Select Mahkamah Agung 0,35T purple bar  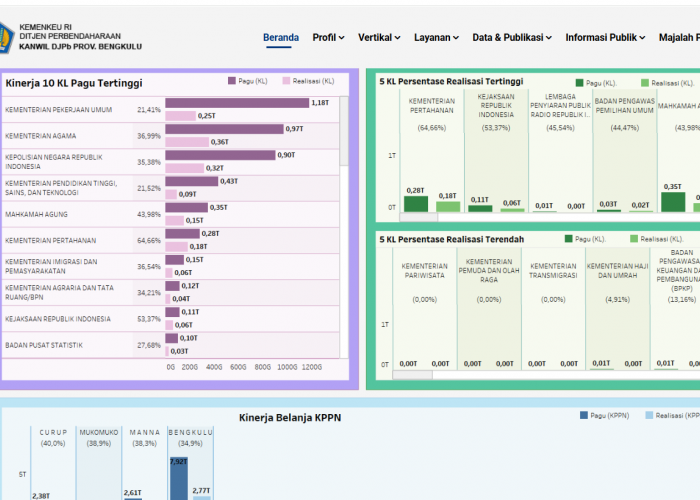pos(187,208)
